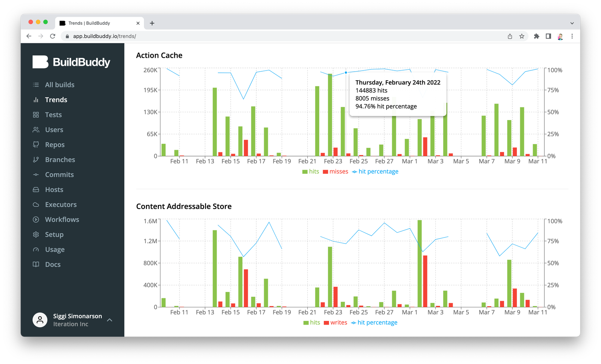Open All builds page
Screen dimensions: 601x364
(x=60, y=85)
